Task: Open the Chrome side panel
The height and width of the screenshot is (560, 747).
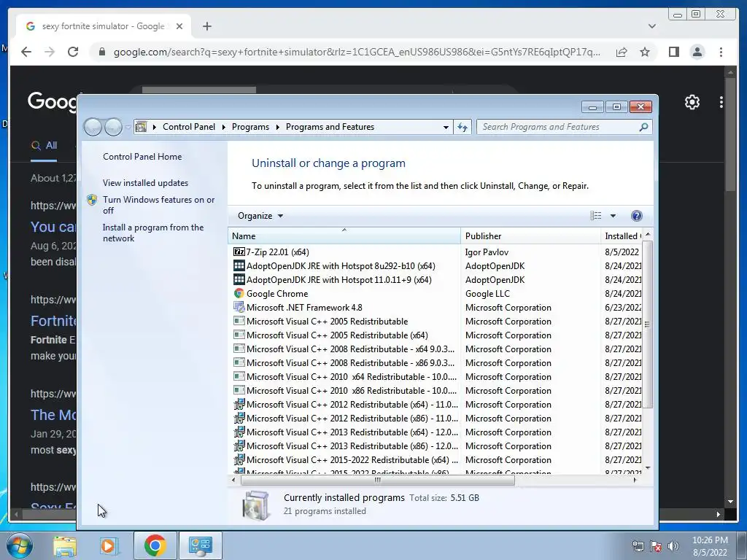Action: pos(673,52)
